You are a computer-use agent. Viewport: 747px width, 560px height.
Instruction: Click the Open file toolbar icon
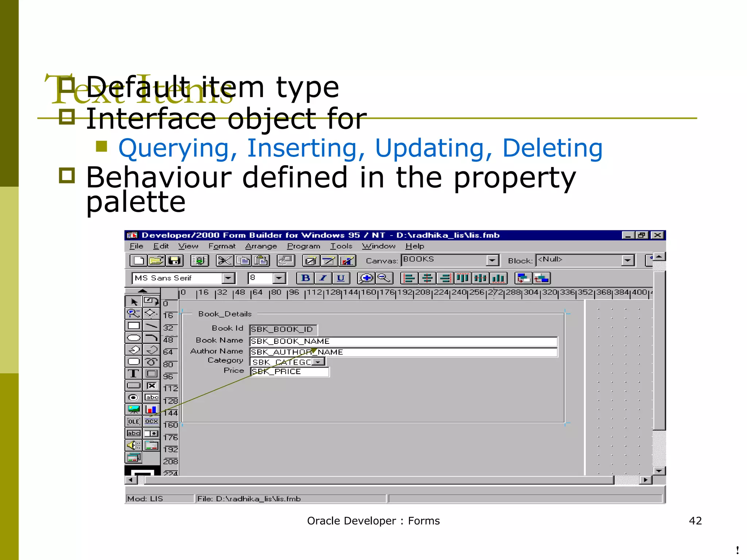pyautogui.click(x=156, y=260)
